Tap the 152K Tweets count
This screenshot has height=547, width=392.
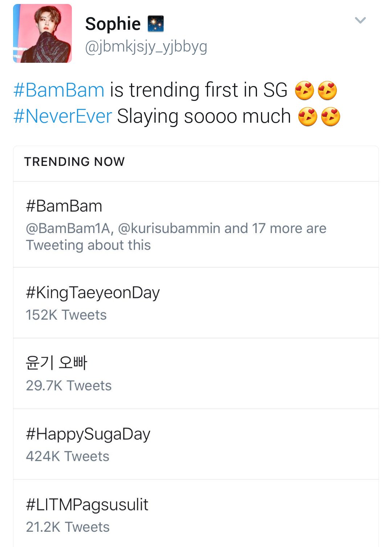(x=66, y=315)
